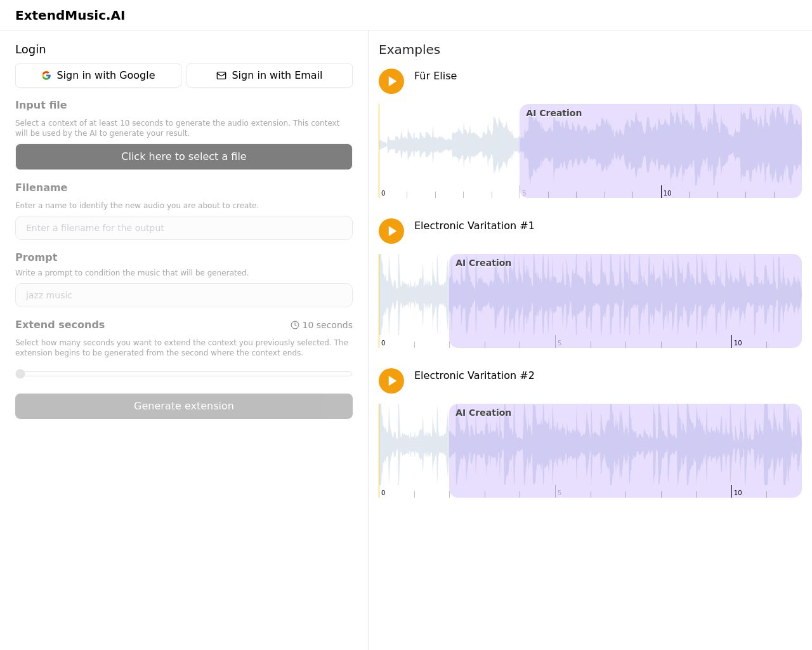Click the 0 marker in Für Elise waveform
The height and width of the screenshot is (650, 812).
point(383,193)
